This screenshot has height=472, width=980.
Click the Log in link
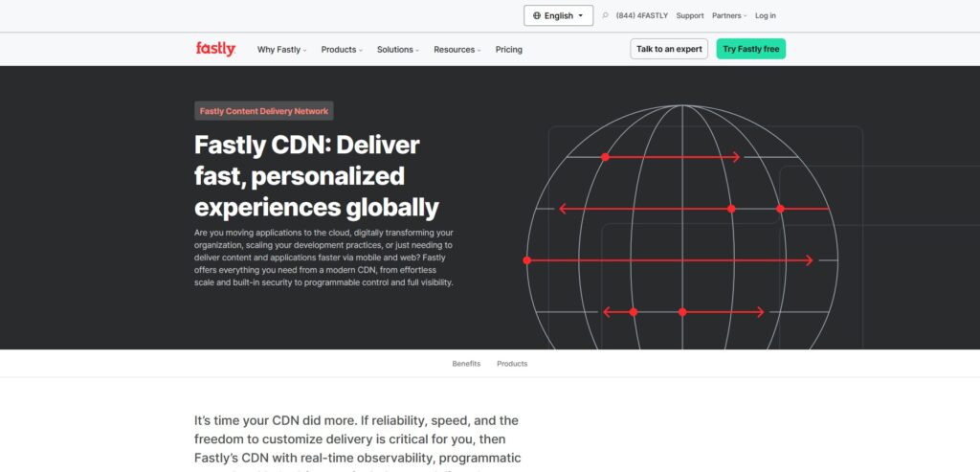coord(765,15)
